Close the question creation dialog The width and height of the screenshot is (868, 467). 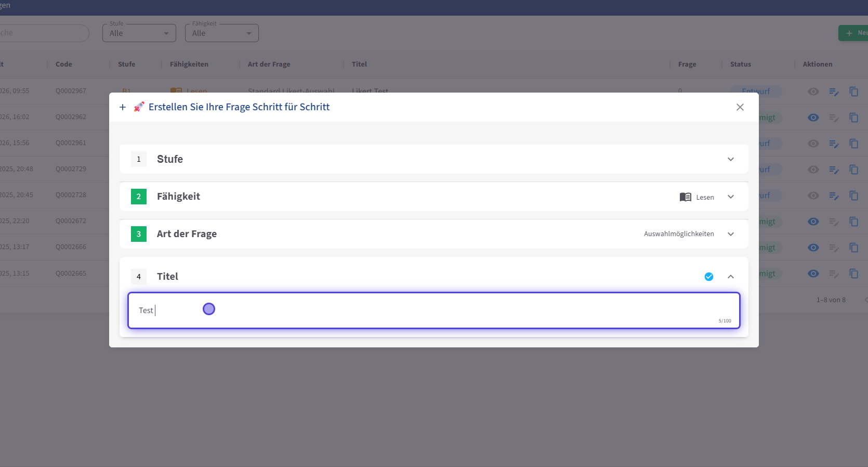point(740,107)
